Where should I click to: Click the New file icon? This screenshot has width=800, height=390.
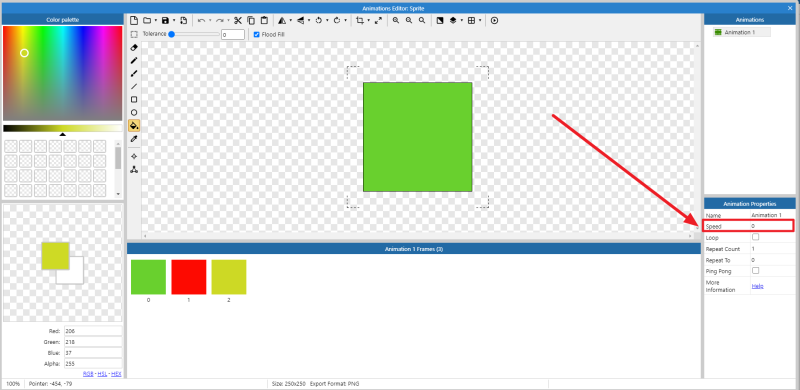[134, 20]
